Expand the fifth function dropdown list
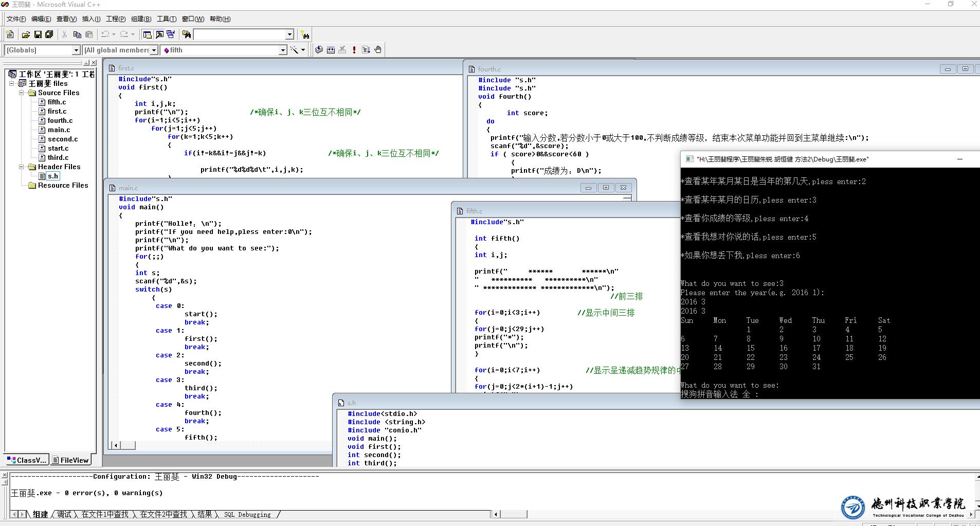The width and height of the screenshot is (980, 526). 282,50
